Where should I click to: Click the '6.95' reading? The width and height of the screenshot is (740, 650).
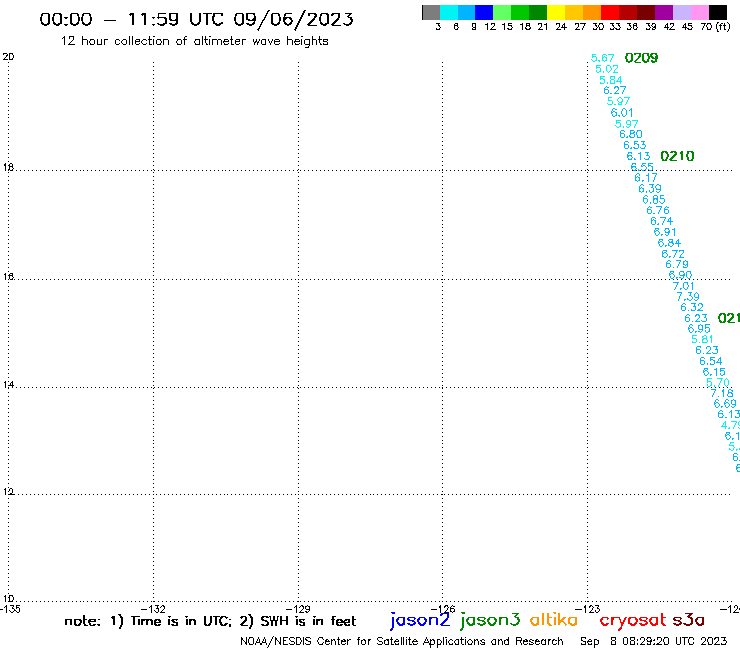coord(698,329)
